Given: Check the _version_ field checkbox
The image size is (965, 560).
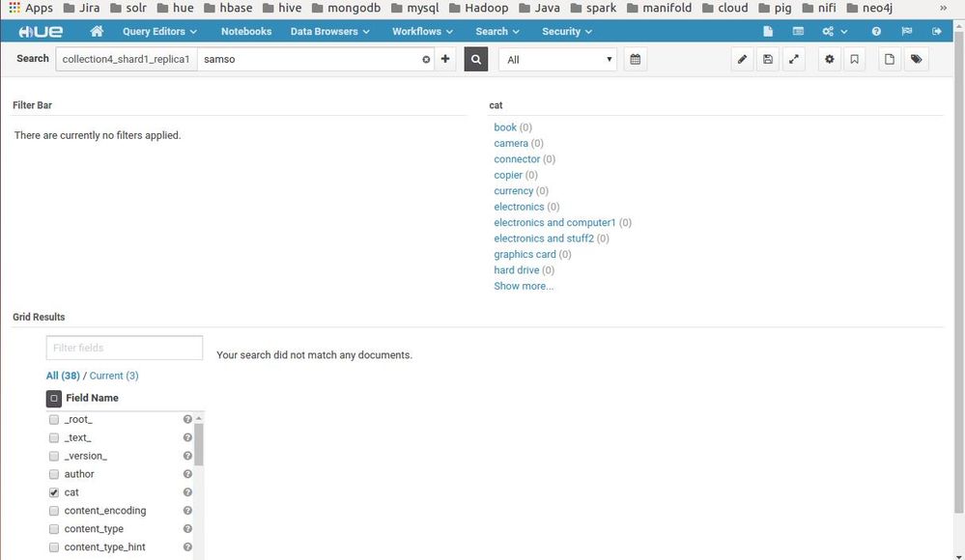Looking at the screenshot, I should pyautogui.click(x=53, y=456).
